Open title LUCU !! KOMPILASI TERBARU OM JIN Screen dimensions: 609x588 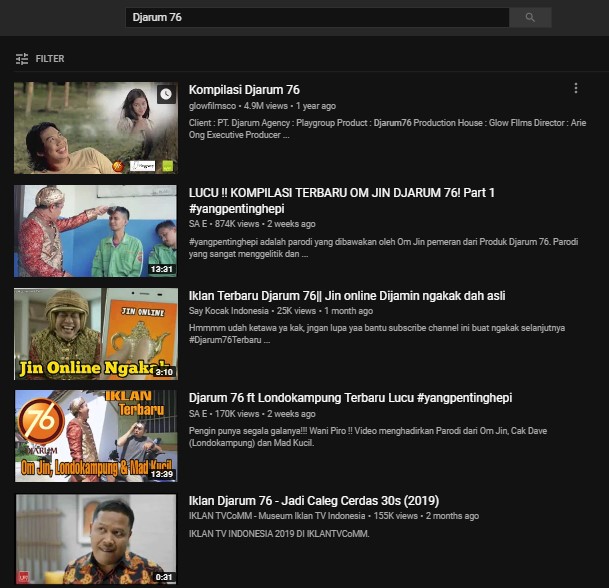341,200
